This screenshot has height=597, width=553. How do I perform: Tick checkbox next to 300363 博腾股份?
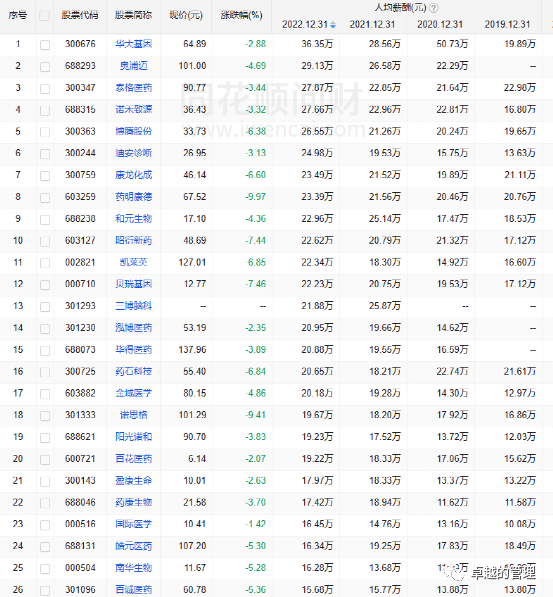pyautogui.click(x=45, y=132)
